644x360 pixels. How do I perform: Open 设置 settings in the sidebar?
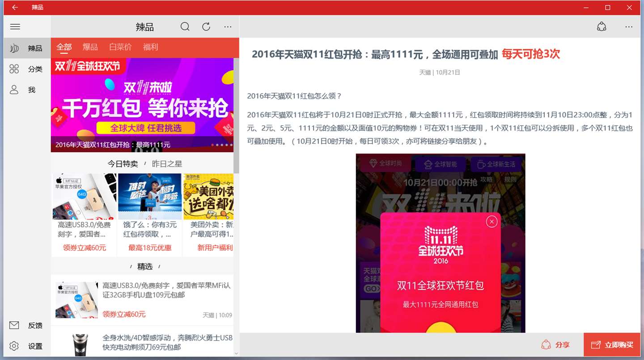27,346
